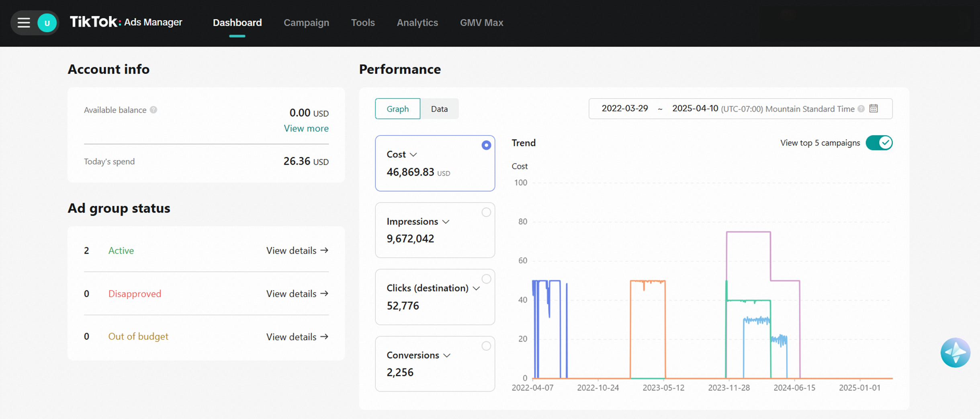Click the Active status label
Viewport: 980px width, 419px height.
[x=121, y=251]
